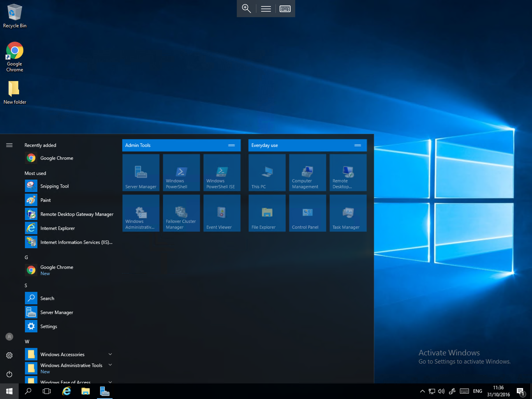Launch the Windows PowerShell tile

point(181,173)
